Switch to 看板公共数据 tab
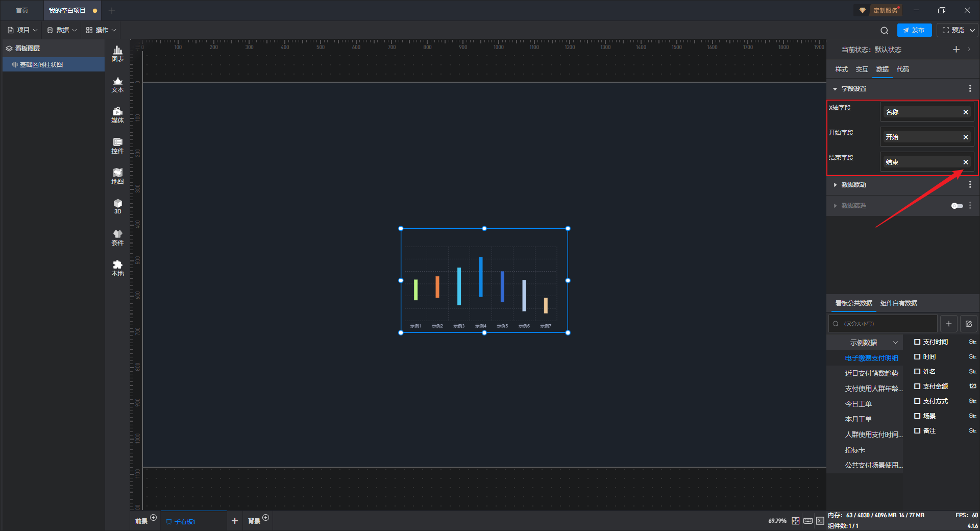The image size is (980, 531). click(854, 303)
